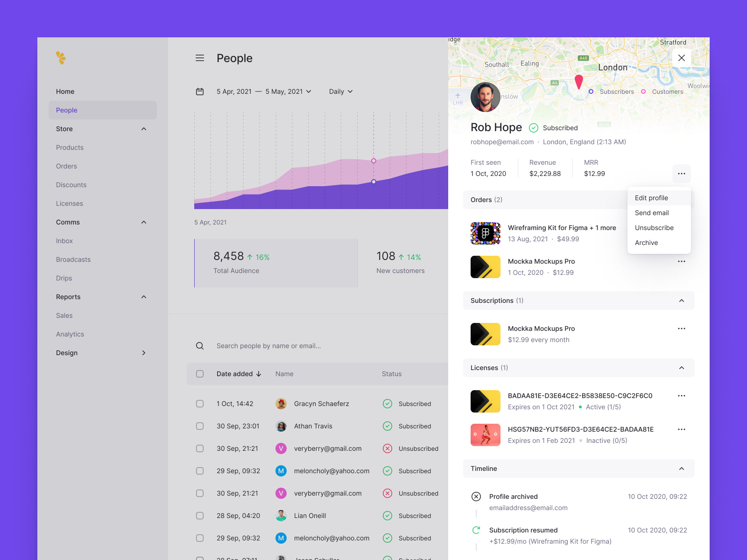Open more options for Mockka Mockups Pro subscription
This screenshot has height=560, width=747.
[681, 329]
